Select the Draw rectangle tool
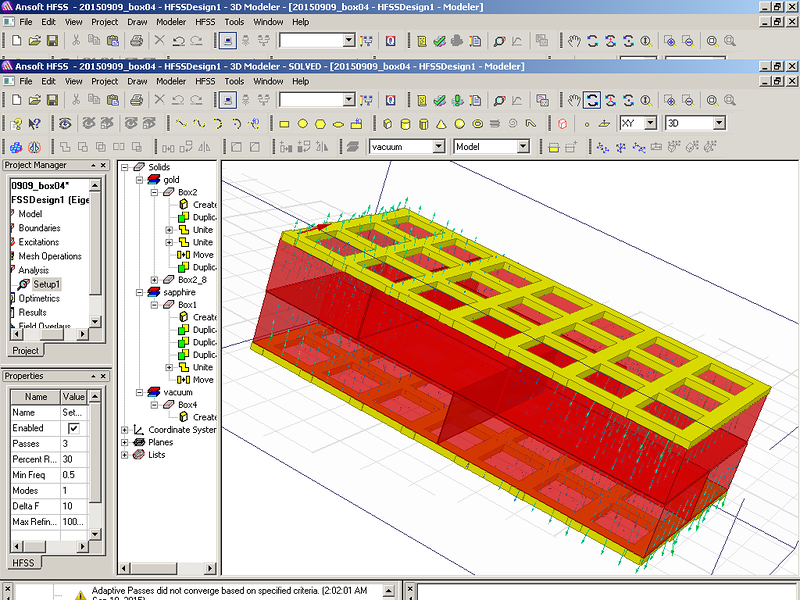Screen dimensions: 800x600 pyautogui.click(x=284, y=123)
